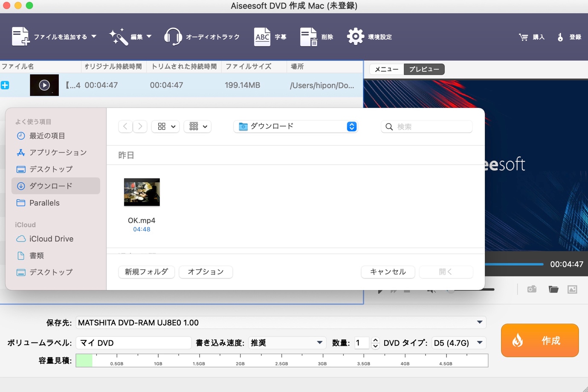Click the Add File document icon
Viewport: 588px width, 392px height.
[x=20, y=37]
